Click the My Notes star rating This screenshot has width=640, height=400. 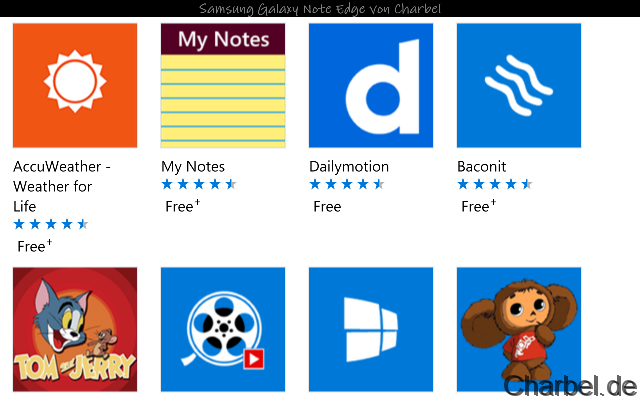[x=199, y=184]
